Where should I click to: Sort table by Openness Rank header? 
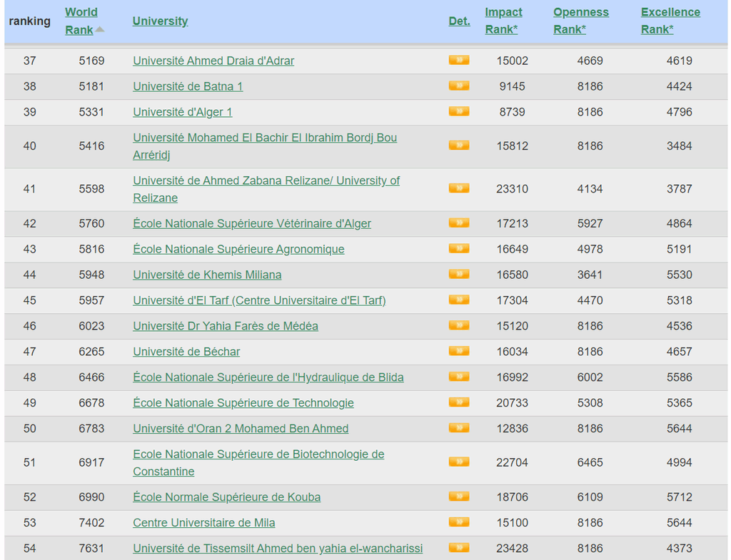pyautogui.click(x=581, y=21)
